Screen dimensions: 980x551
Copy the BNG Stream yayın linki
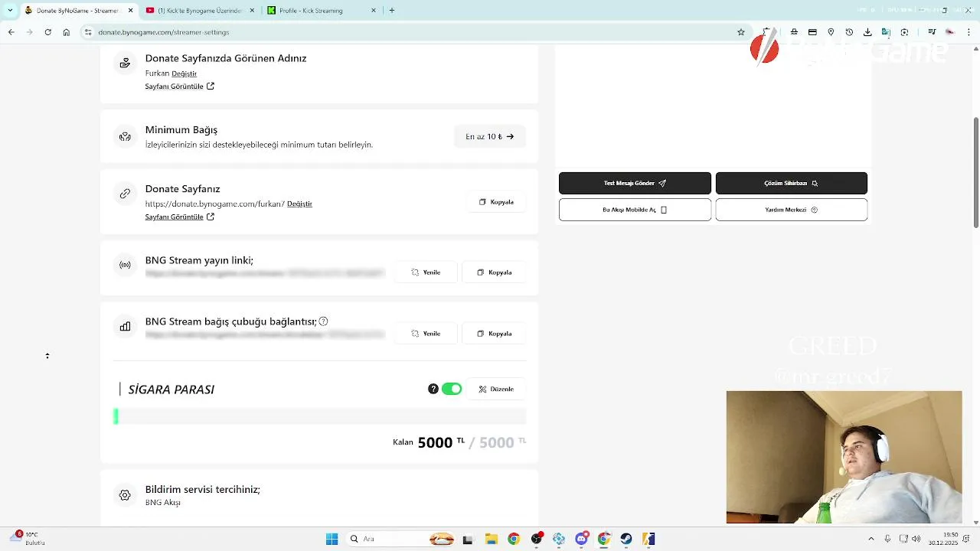pyautogui.click(x=494, y=272)
